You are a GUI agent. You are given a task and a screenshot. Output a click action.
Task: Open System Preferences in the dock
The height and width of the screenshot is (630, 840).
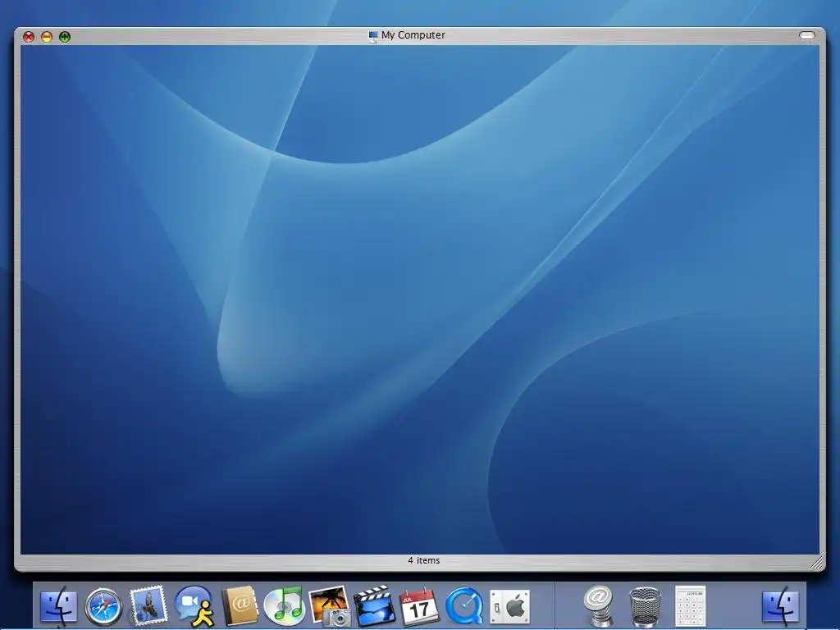509,607
